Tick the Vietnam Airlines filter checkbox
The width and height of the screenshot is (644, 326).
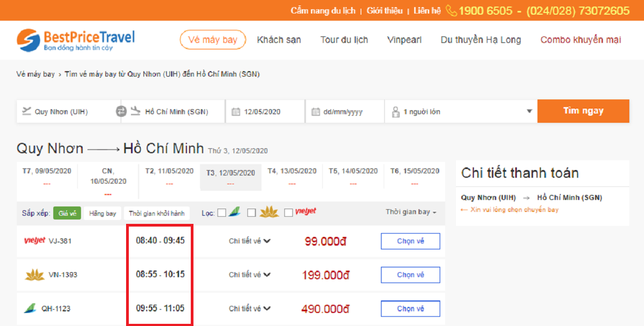click(x=252, y=212)
